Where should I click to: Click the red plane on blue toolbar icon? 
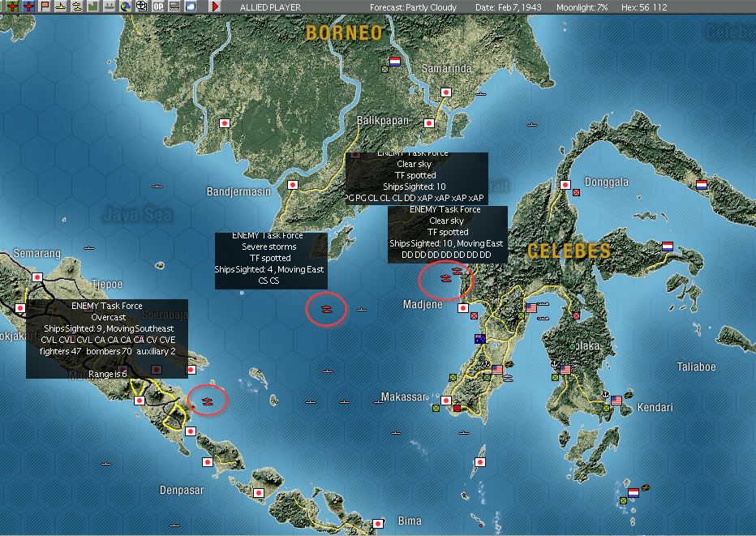(x=29, y=6)
